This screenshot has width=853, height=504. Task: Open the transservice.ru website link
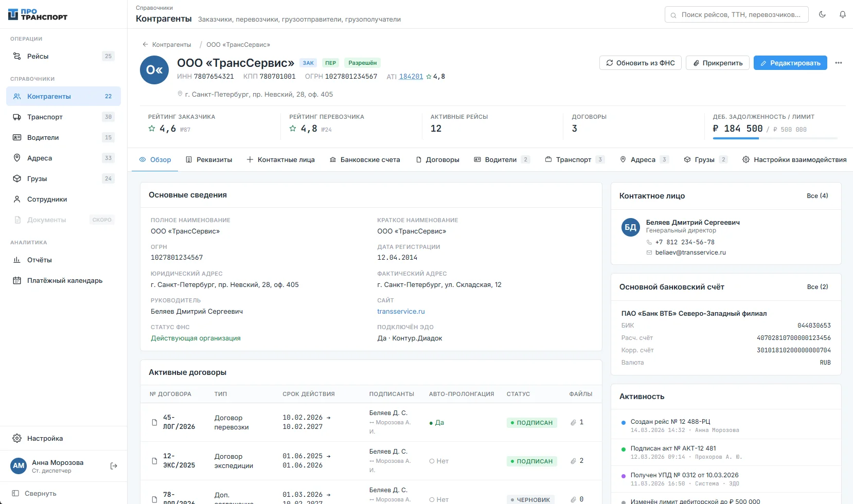(x=401, y=311)
